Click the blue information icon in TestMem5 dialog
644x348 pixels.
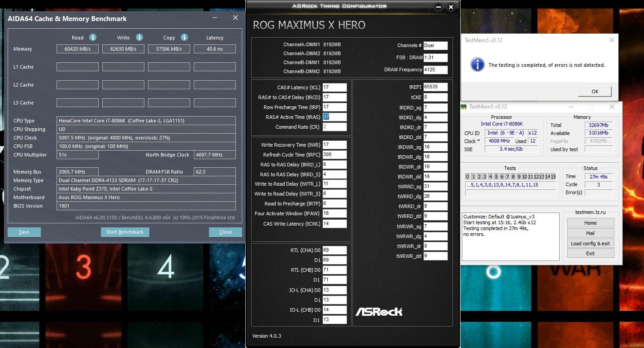(477, 65)
